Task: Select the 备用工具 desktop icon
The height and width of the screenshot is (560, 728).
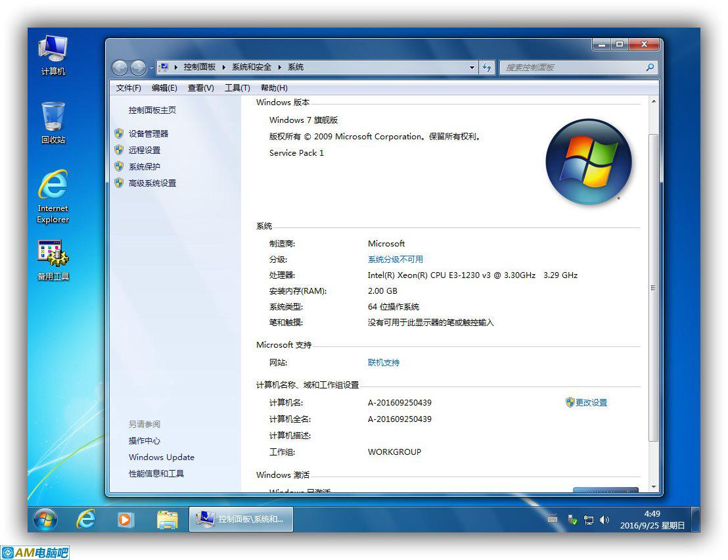Action: coord(53,260)
